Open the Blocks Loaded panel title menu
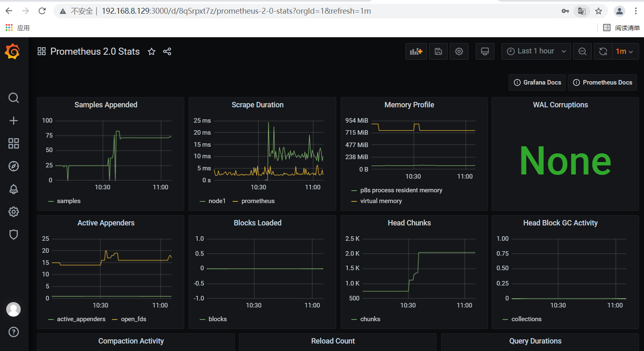Viewport: 644px width, 351px height. pyautogui.click(x=258, y=223)
